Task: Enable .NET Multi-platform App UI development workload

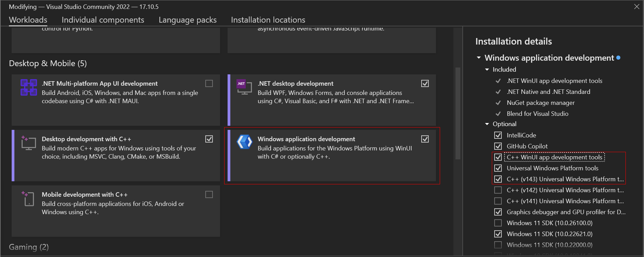Action: click(x=209, y=84)
